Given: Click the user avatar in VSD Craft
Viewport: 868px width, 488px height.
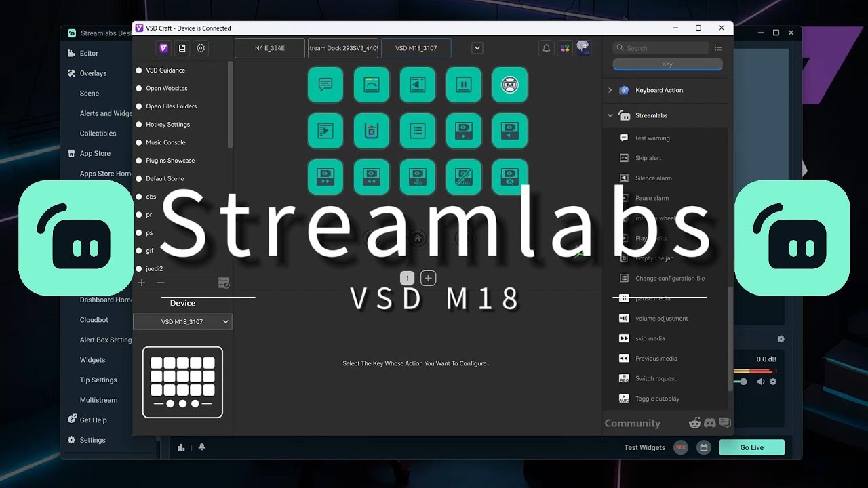Looking at the screenshot, I should point(583,47).
